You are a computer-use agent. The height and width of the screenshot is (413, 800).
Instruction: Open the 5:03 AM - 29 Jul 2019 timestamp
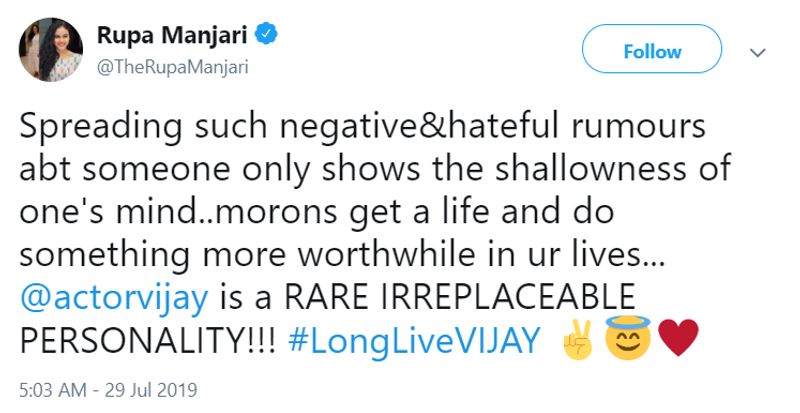[x=109, y=388]
